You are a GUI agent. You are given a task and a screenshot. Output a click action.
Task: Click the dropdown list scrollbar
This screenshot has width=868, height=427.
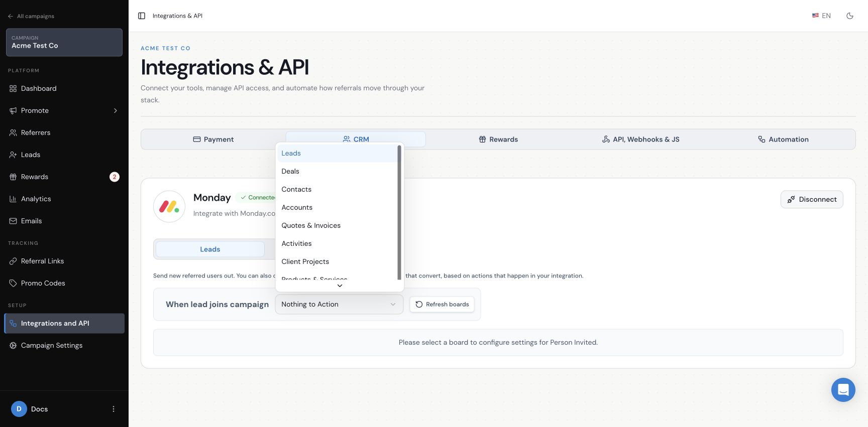[x=399, y=212]
